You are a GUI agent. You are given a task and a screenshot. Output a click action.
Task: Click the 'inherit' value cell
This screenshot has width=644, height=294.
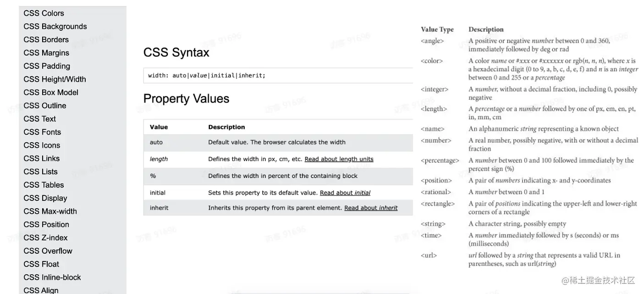point(159,208)
